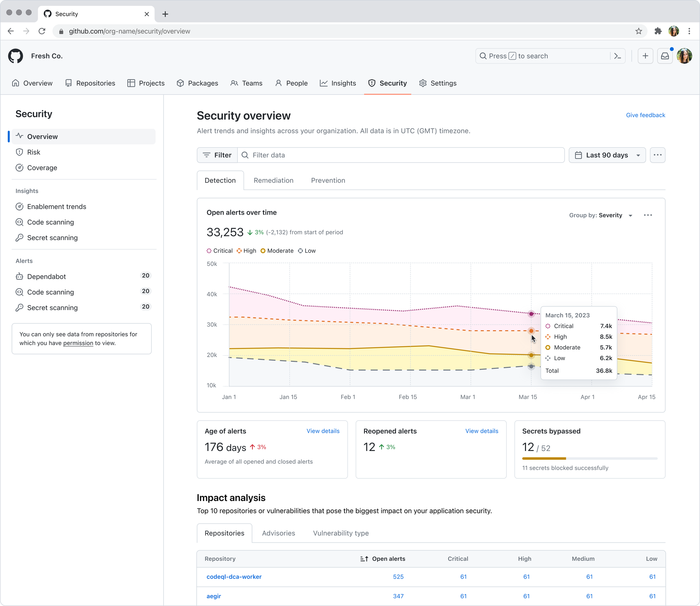700x606 pixels.
Task: Toggle the Critical legend series
Action: click(219, 251)
